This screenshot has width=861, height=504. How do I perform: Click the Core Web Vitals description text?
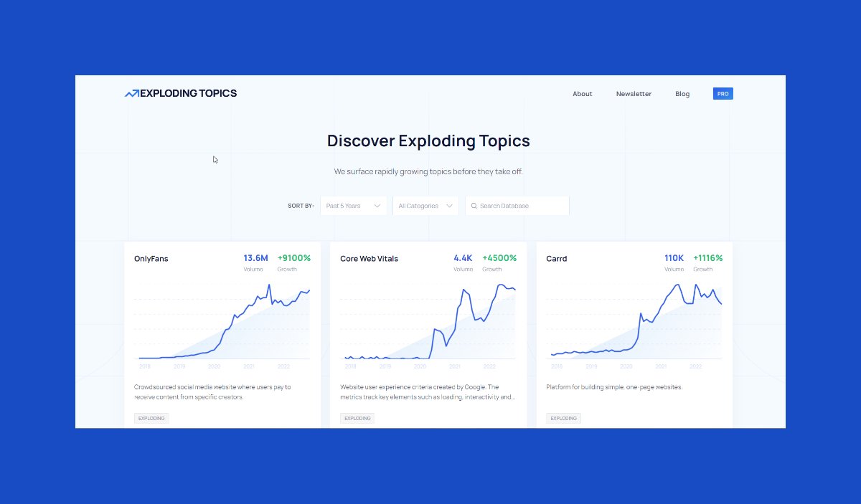click(x=428, y=391)
